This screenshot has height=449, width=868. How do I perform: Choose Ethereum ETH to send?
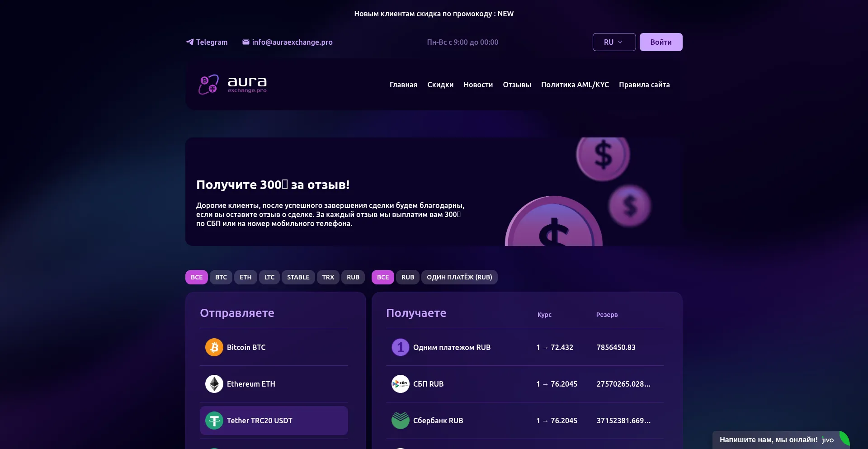274,384
